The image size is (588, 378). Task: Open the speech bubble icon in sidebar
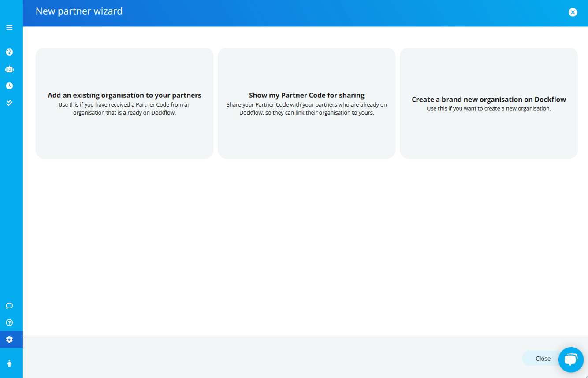point(9,306)
